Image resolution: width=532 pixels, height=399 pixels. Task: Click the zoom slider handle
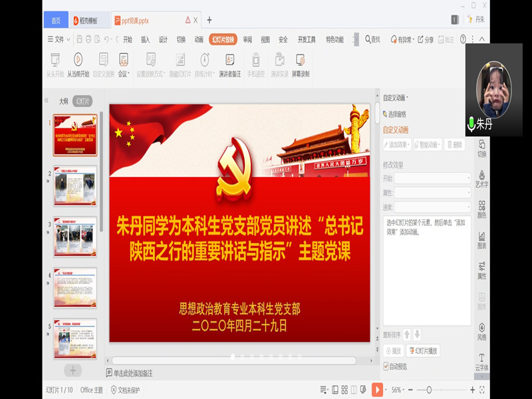pyautogui.click(x=429, y=390)
